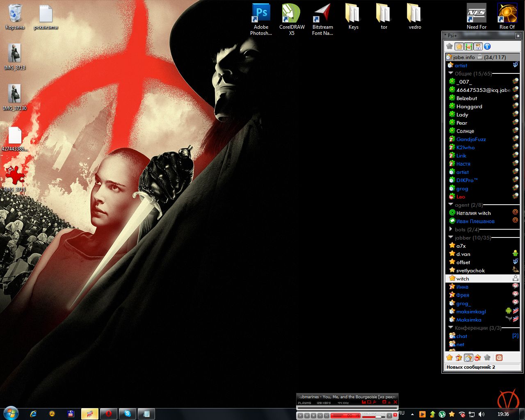Switch to Opera in the taskbar
Image resolution: width=525 pixels, height=420 pixels.
tap(109, 414)
